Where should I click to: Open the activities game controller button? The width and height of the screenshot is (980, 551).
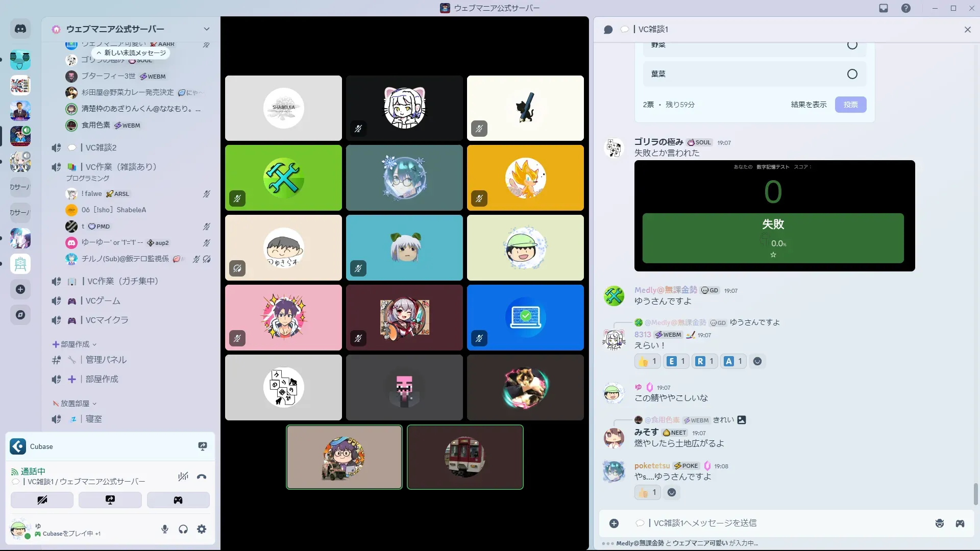pyautogui.click(x=178, y=500)
